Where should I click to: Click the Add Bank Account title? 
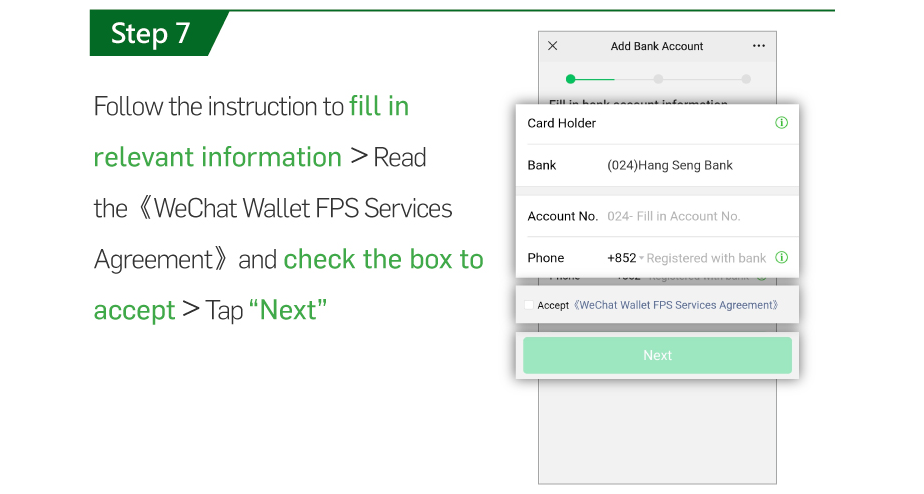(656, 46)
